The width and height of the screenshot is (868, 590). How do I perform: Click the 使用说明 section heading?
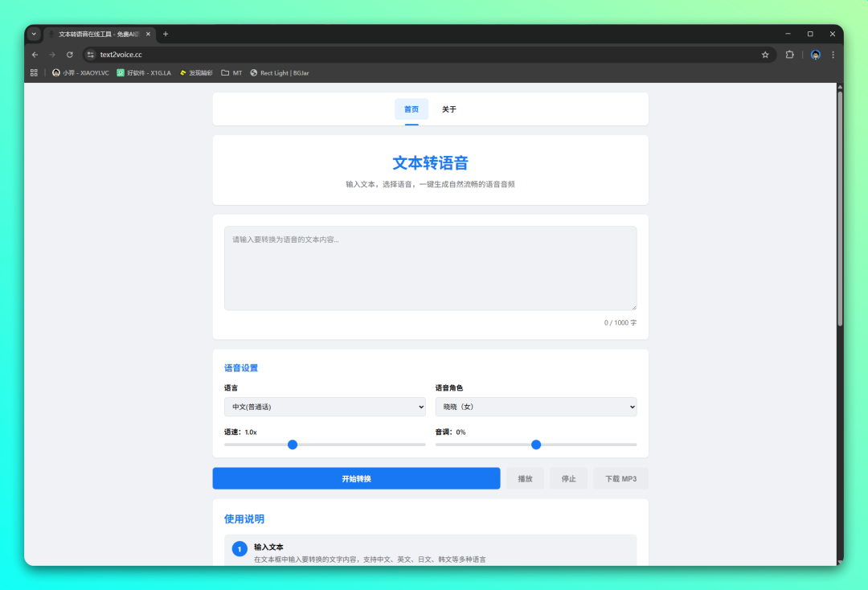click(x=244, y=519)
